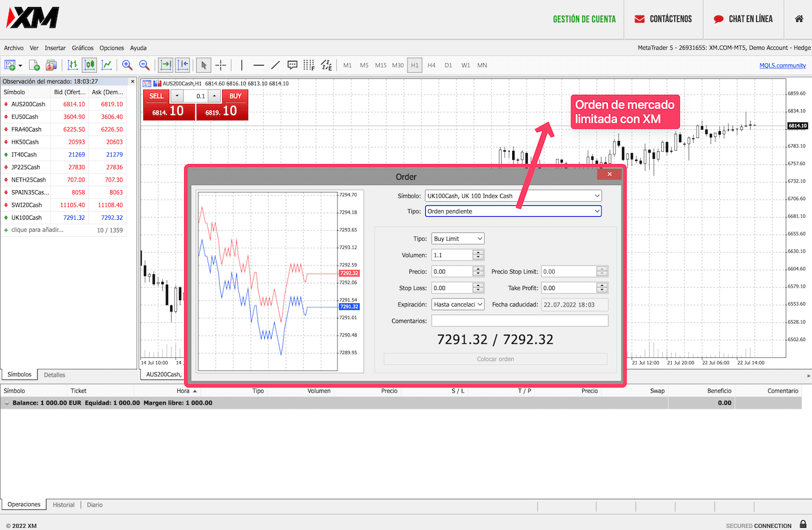Click the Stop Loss stepper arrows
This screenshot has width=812, height=530.
[x=478, y=288]
